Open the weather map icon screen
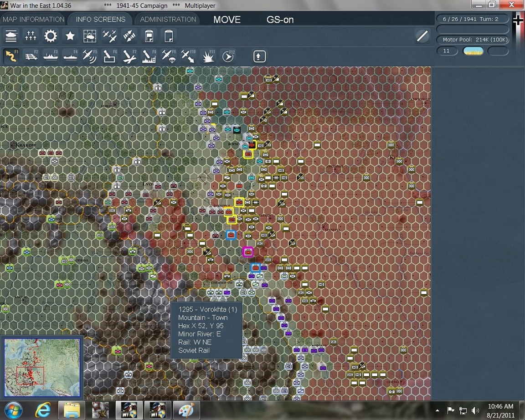The height and width of the screenshot is (420, 525). 90,36
